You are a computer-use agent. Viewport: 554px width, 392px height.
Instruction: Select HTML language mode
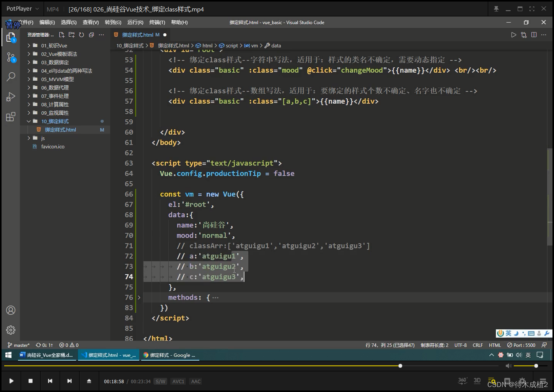495,345
